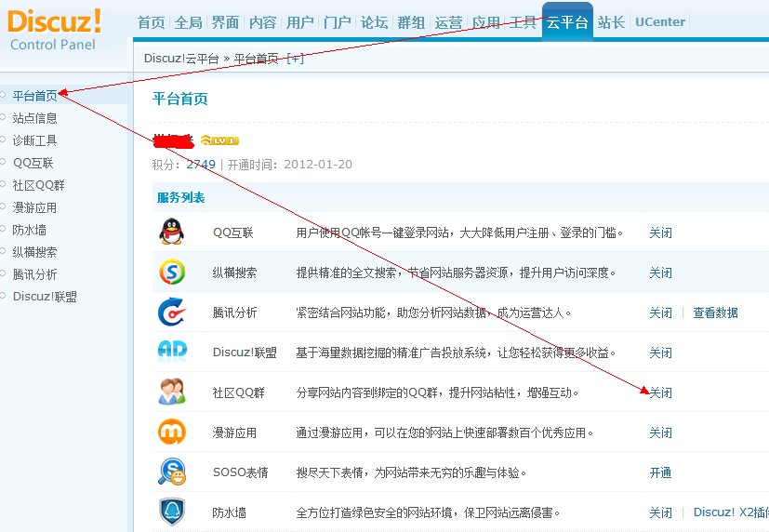Click the 纵横搜索 service icon
The width and height of the screenshot is (769, 532).
172,272
